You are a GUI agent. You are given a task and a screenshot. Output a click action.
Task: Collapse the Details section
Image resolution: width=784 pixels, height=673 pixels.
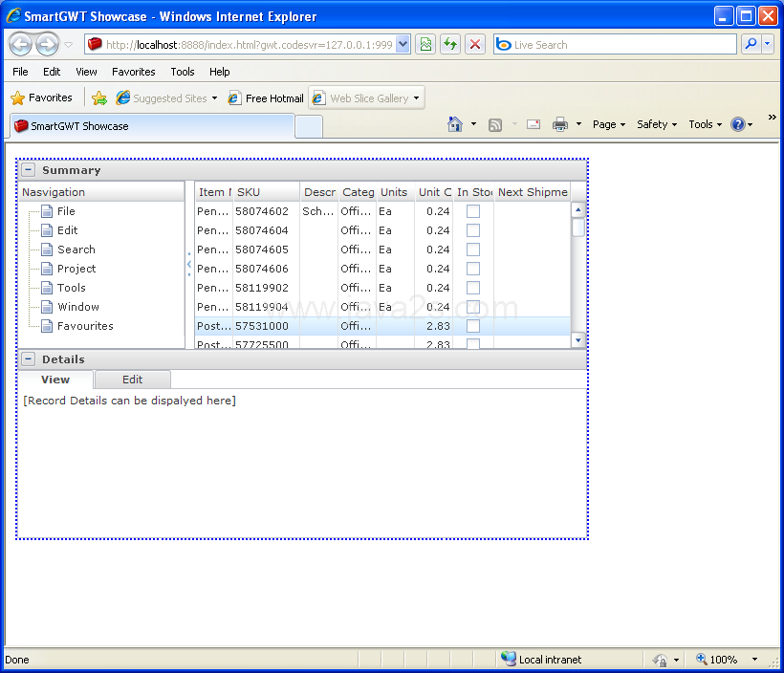tap(29, 359)
